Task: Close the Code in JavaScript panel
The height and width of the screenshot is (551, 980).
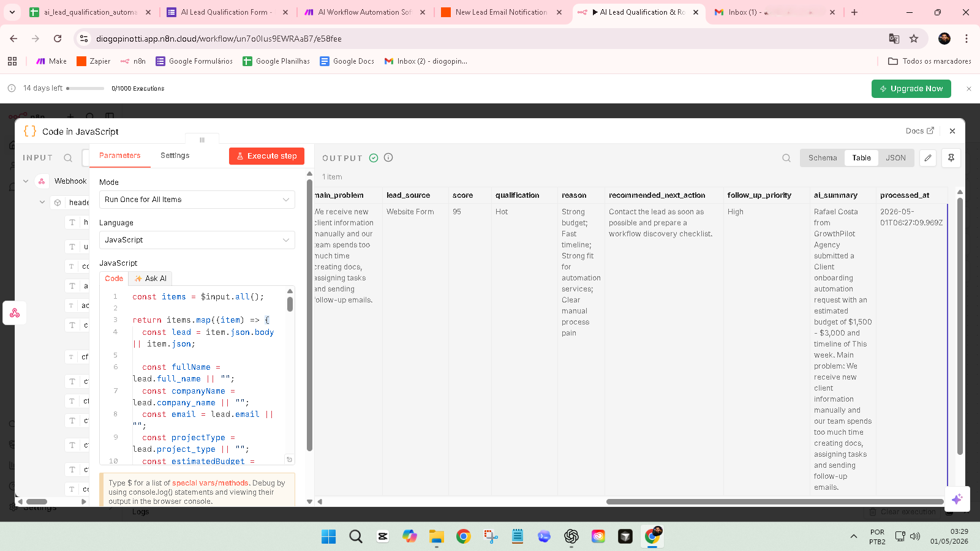Action: 952,131
